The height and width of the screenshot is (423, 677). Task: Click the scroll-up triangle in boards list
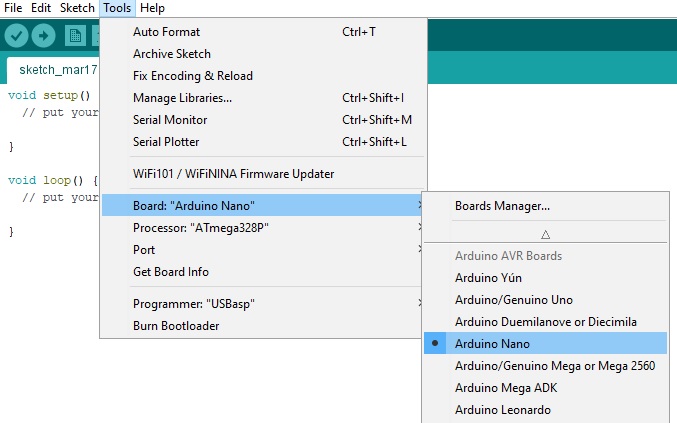pos(545,234)
